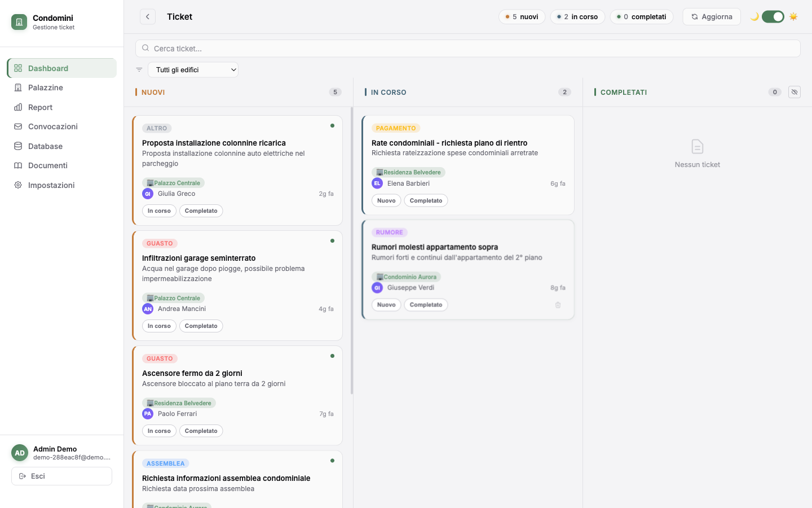Click the 5 nuovi status pill
This screenshot has width=812, height=508.
[x=522, y=17]
